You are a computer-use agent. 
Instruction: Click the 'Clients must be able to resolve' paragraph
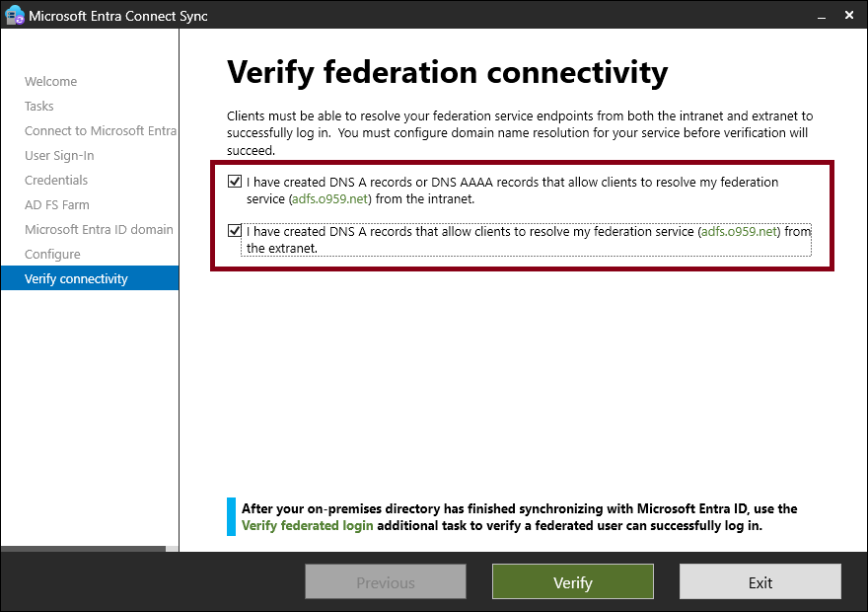(520, 133)
